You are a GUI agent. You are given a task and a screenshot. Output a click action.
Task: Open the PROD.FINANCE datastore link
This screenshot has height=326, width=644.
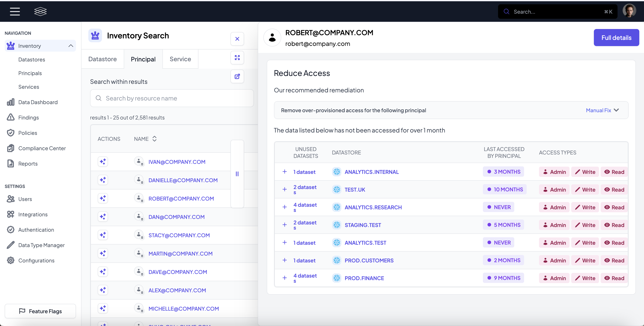coord(364,278)
